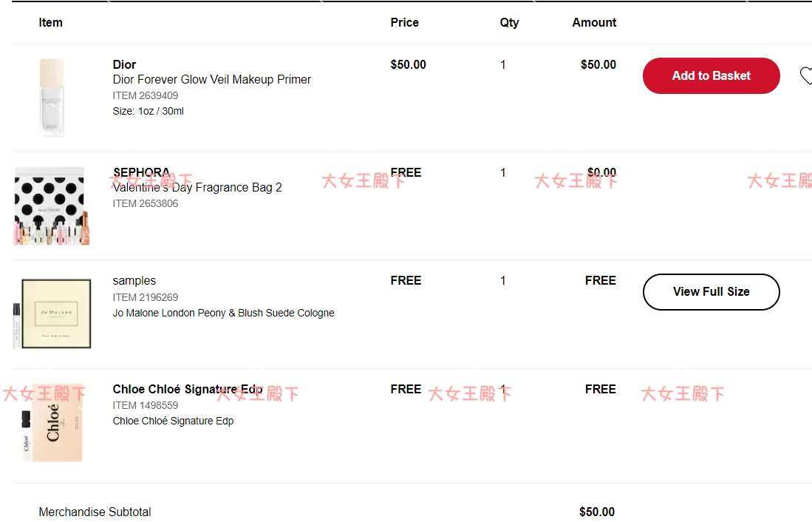812x522 pixels.
Task: Click the heart Loves icon beside Add to Basket
Action: click(x=806, y=75)
